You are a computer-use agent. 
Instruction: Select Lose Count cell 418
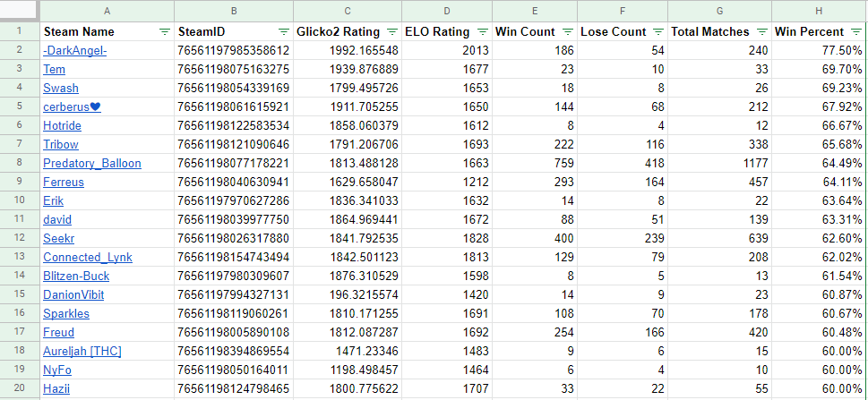coord(623,163)
